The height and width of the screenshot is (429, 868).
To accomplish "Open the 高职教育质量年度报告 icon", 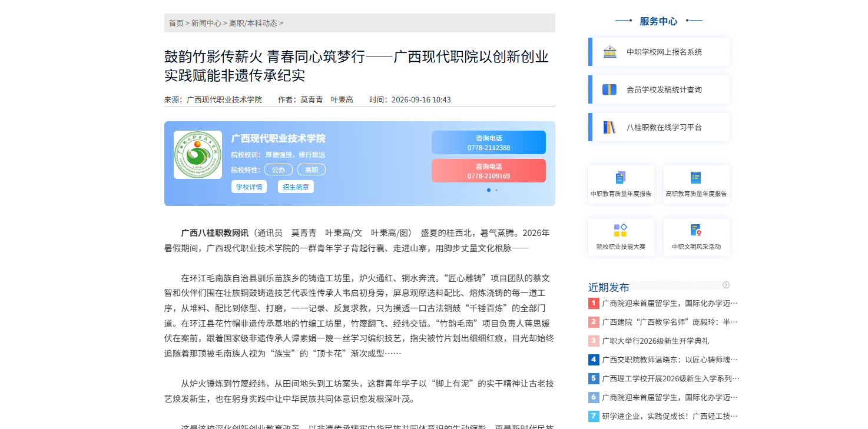I will (x=696, y=178).
